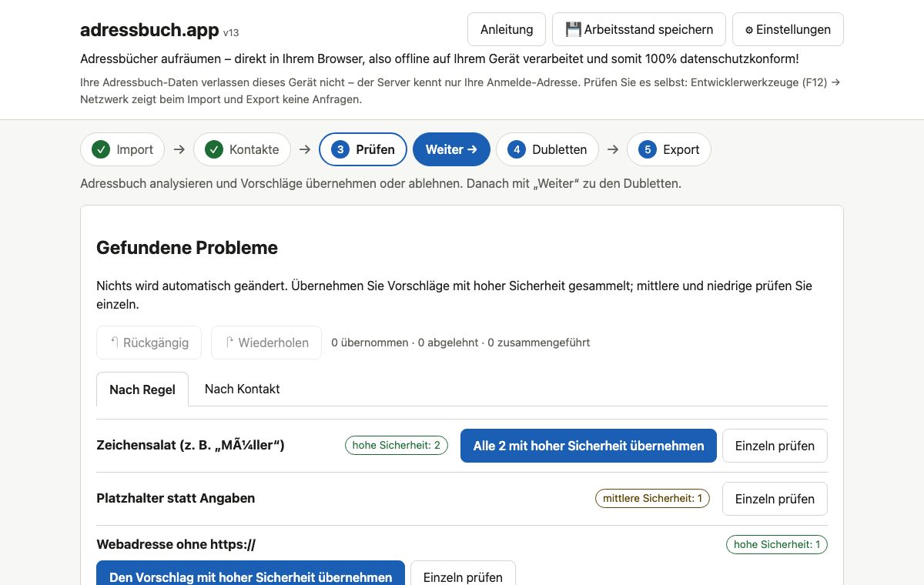Undo with the Rückgängig button

149,343
